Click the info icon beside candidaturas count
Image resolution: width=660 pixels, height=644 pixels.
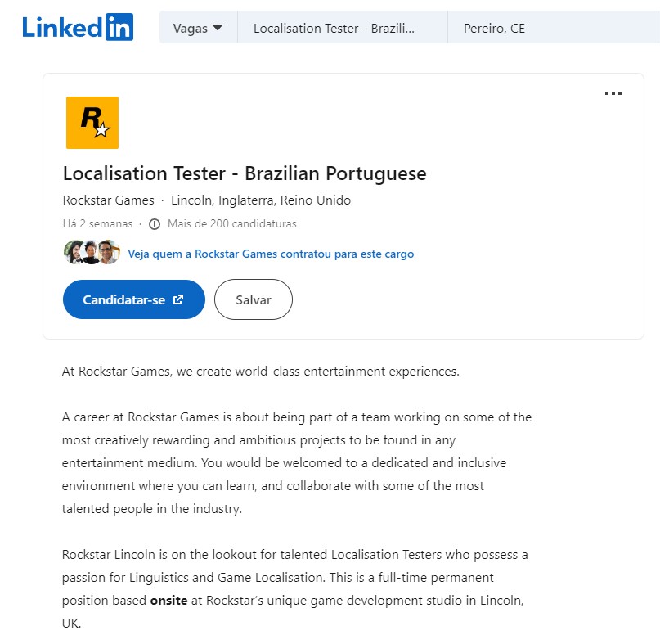point(155,224)
